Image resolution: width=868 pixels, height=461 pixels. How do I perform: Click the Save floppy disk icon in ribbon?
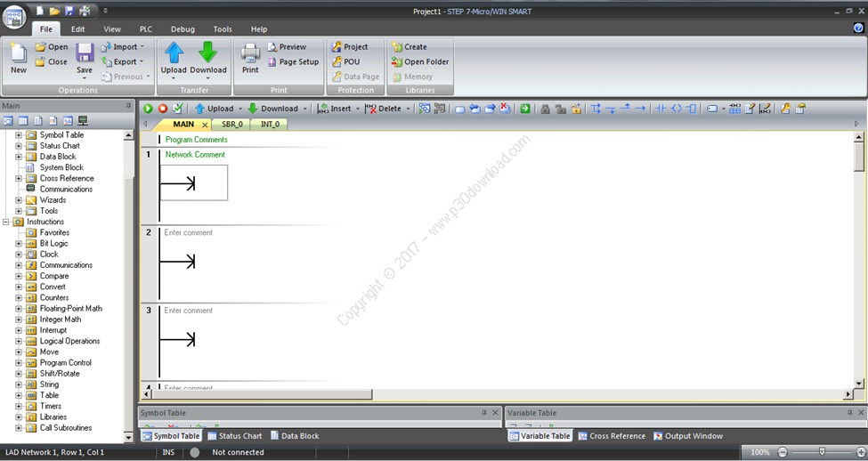[x=85, y=53]
